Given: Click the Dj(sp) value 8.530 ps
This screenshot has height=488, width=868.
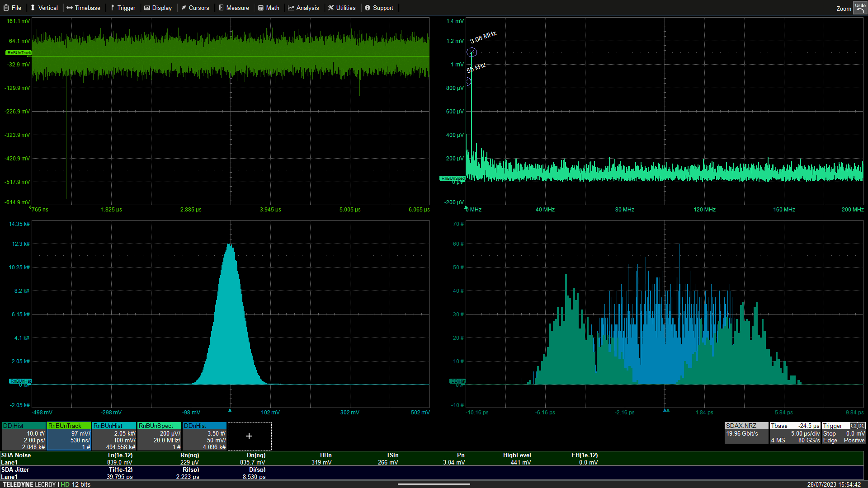Looking at the screenshot, I should [x=254, y=477].
